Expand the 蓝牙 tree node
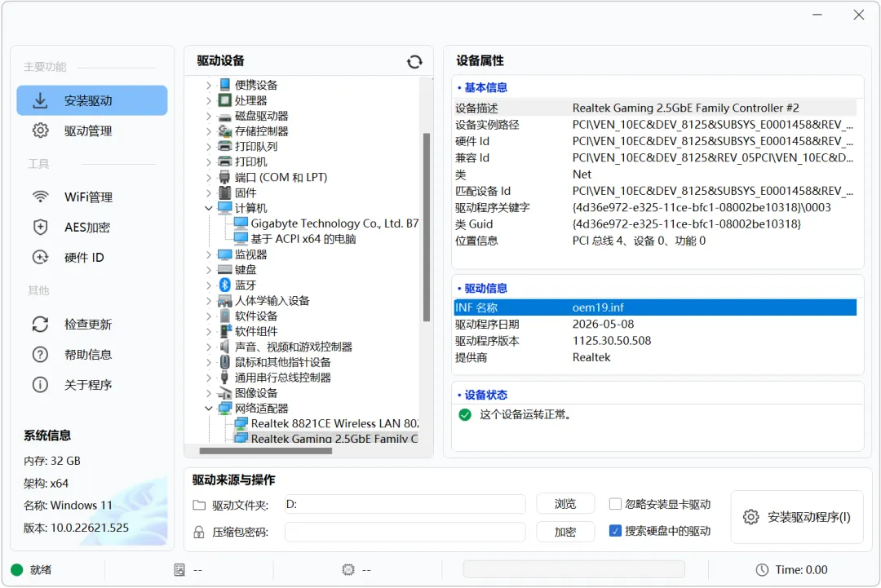This screenshot has height=588, width=881. [209, 285]
